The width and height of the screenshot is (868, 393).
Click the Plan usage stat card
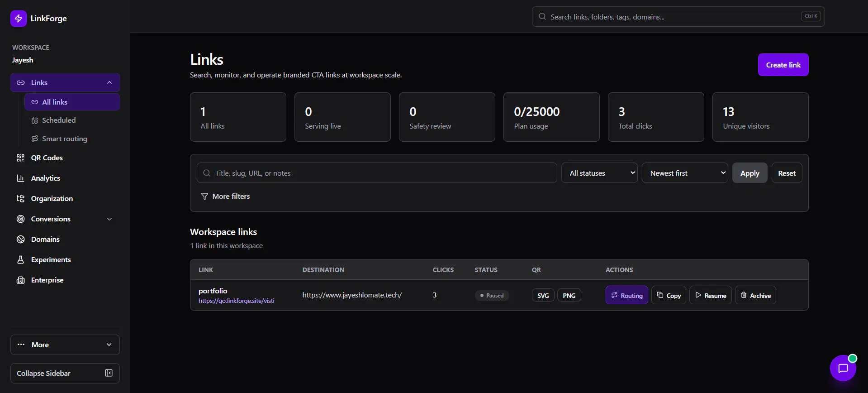tap(551, 117)
